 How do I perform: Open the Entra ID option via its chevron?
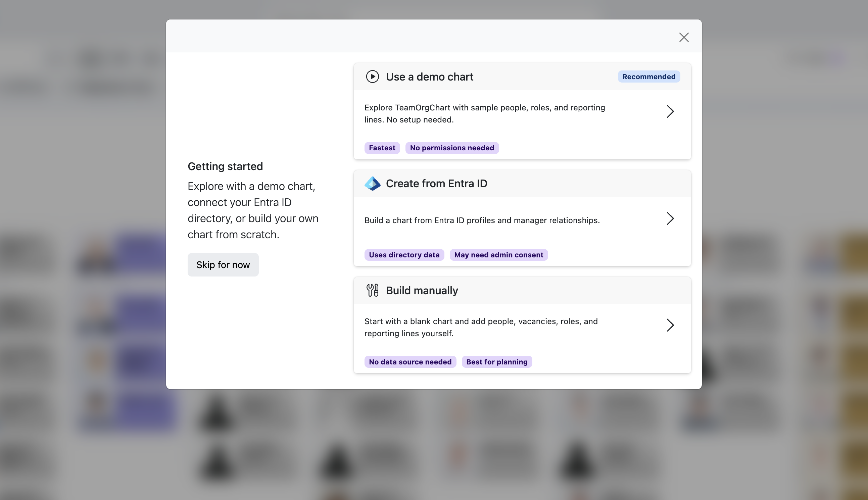(670, 218)
